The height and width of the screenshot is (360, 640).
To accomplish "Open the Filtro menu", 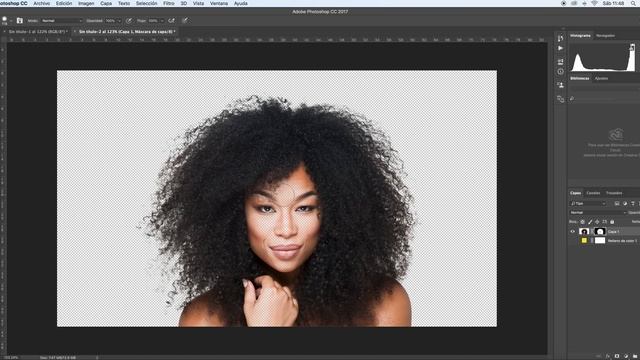I will pos(169,3).
